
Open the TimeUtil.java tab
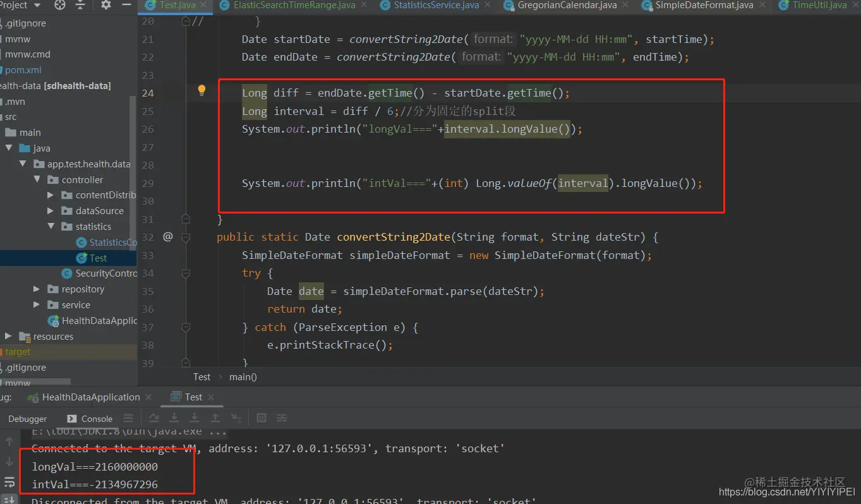(819, 5)
